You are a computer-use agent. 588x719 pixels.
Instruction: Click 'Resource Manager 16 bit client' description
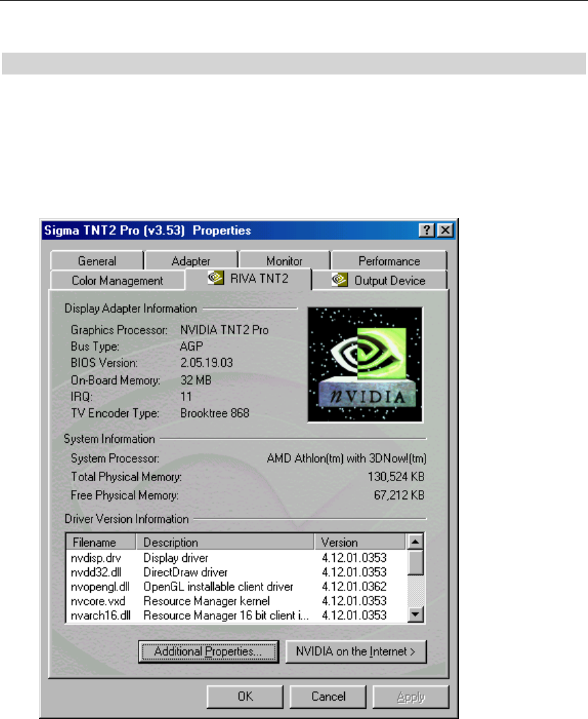[x=226, y=615]
